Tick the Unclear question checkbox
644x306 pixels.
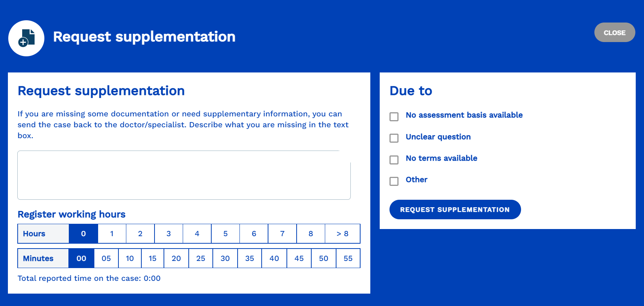coord(394,138)
